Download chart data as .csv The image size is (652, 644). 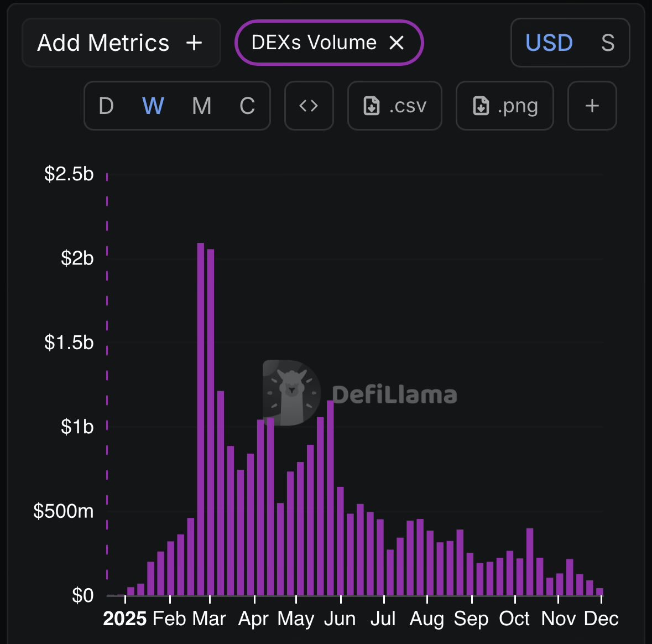click(x=395, y=106)
